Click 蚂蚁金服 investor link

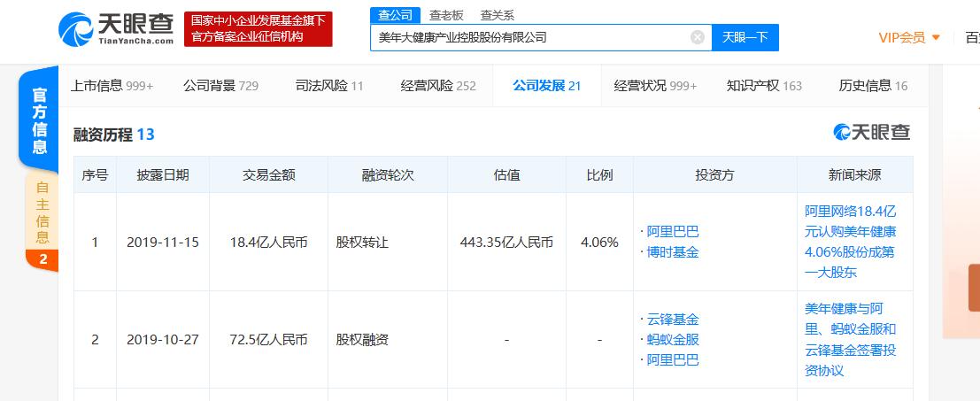[673, 340]
